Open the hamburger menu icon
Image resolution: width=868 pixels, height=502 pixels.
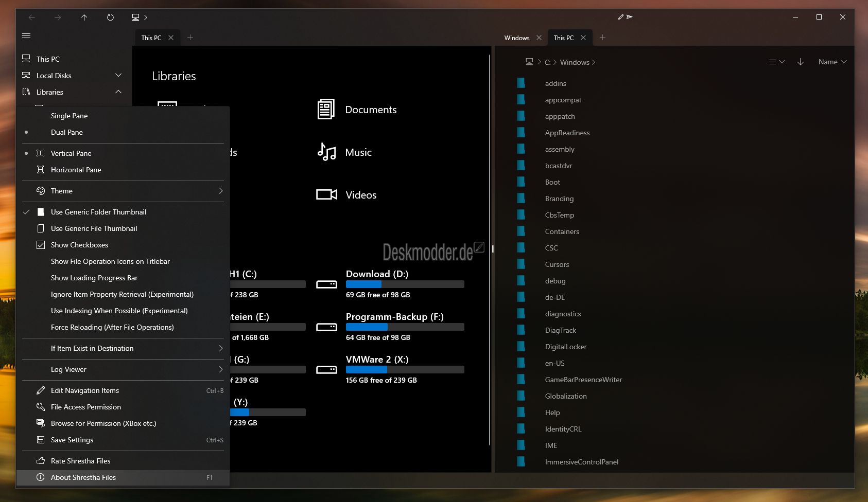tap(26, 36)
